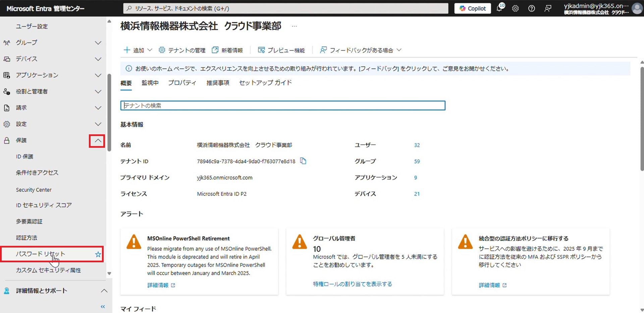Screen dimensions: 644x313
Task: Open the フィードバックがある場合 dropdown
Action: (361, 50)
